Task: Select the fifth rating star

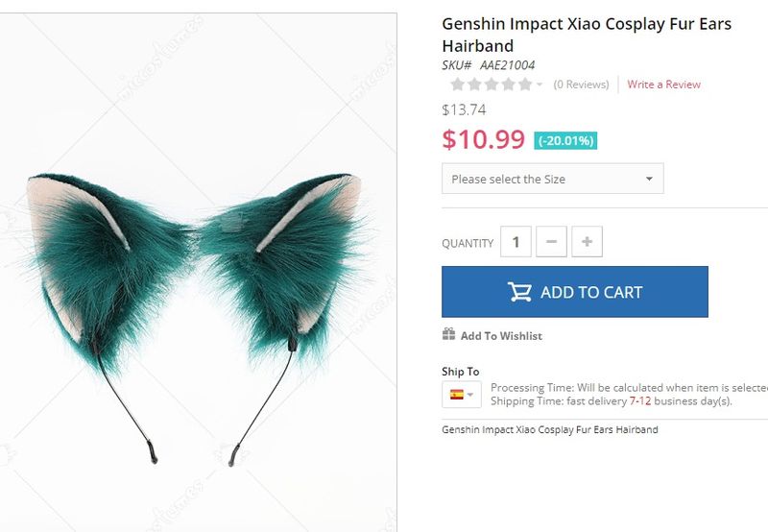Action: (525, 85)
